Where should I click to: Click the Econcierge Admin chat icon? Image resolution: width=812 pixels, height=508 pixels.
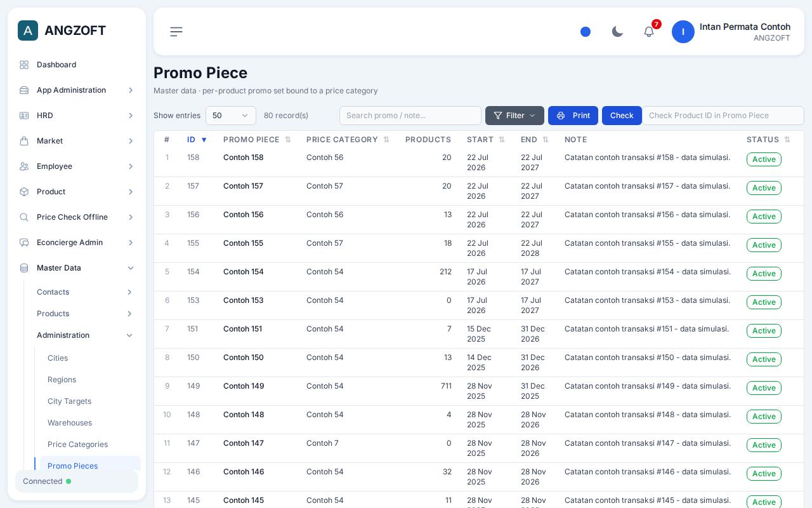click(24, 243)
